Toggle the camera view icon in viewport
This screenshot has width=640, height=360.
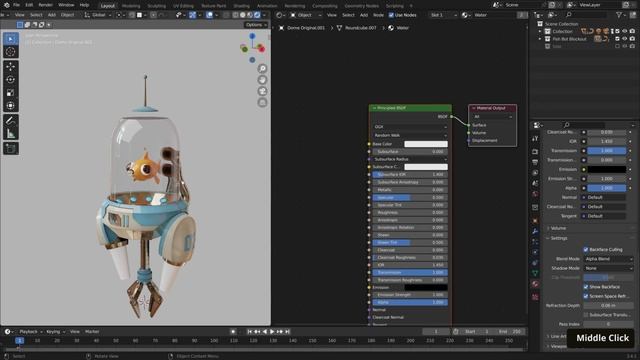coord(262,91)
